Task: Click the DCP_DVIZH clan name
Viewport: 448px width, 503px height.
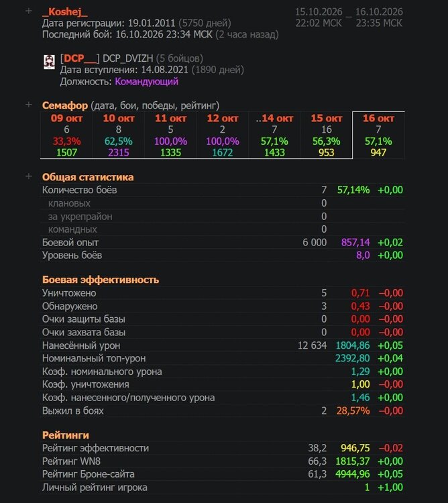Action: [128, 58]
